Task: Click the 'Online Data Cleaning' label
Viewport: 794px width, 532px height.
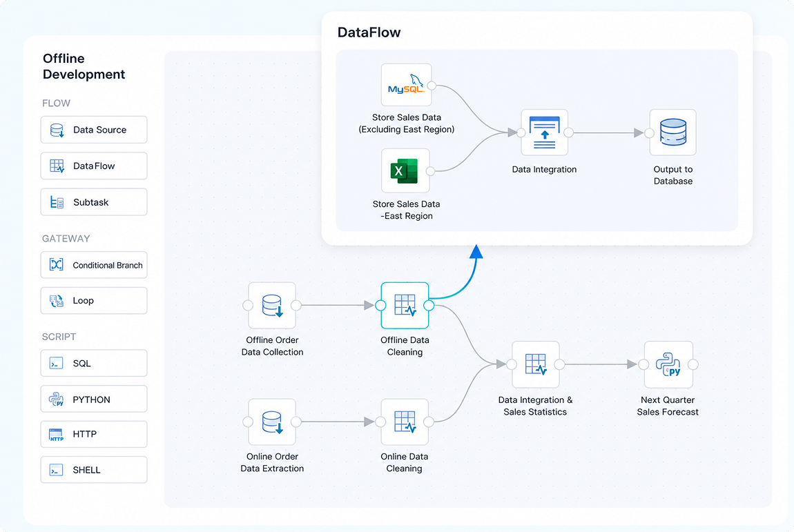Action: point(404,462)
